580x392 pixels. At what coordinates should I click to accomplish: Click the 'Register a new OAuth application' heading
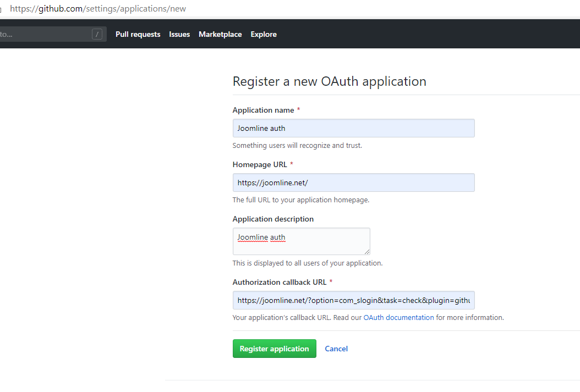(329, 81)
